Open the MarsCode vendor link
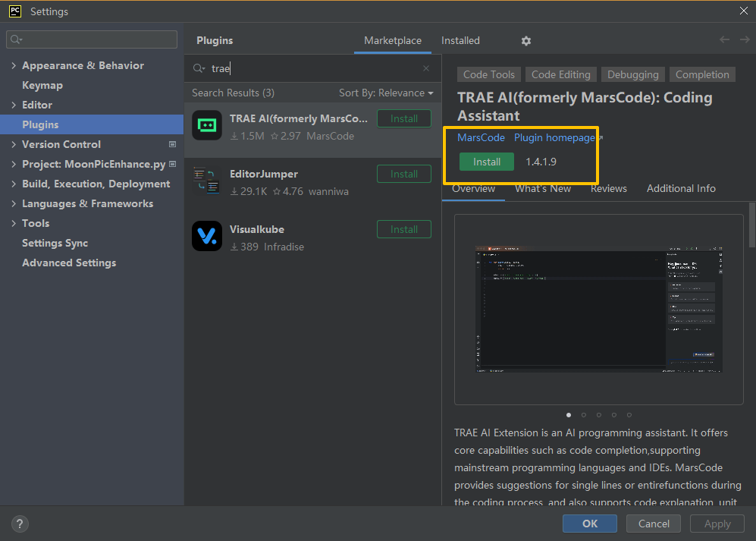 [481, 137]
